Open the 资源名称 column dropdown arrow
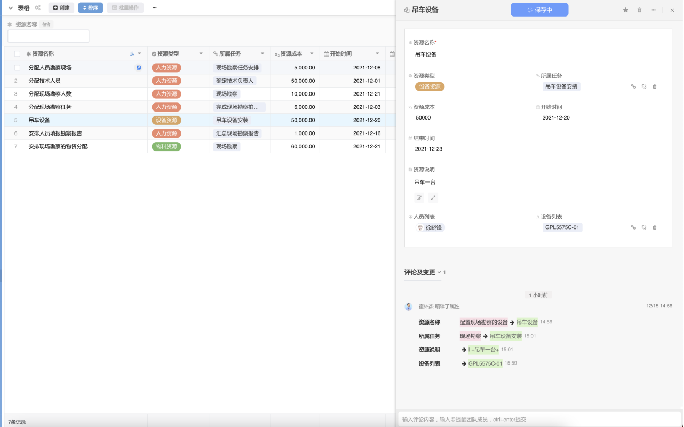 click(140, 54)
